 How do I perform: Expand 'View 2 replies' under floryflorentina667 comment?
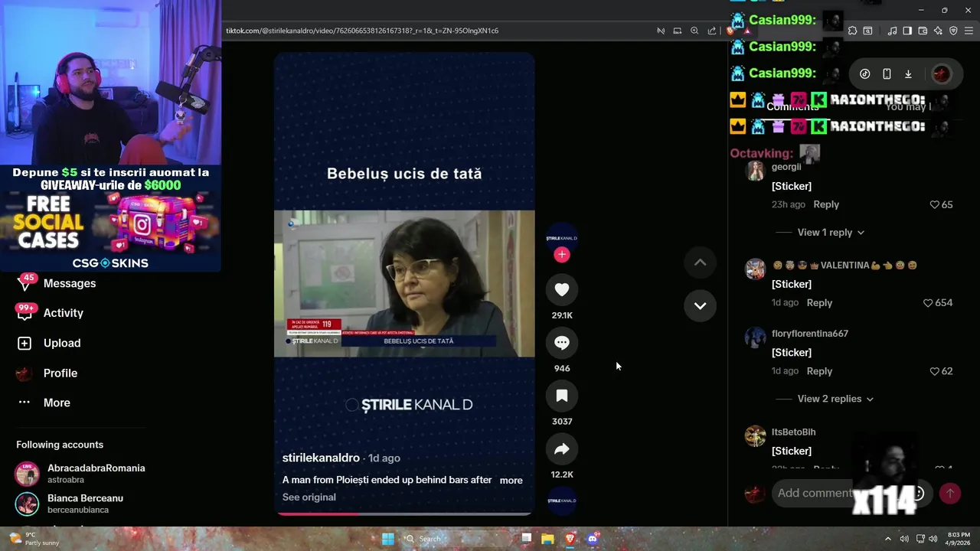(835, 399)
